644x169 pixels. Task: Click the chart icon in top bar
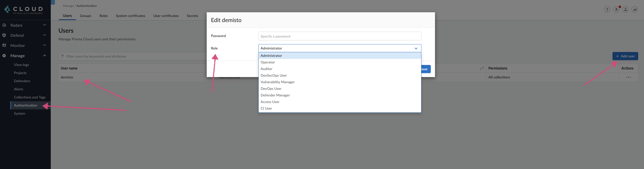click(x=635, y=10)
